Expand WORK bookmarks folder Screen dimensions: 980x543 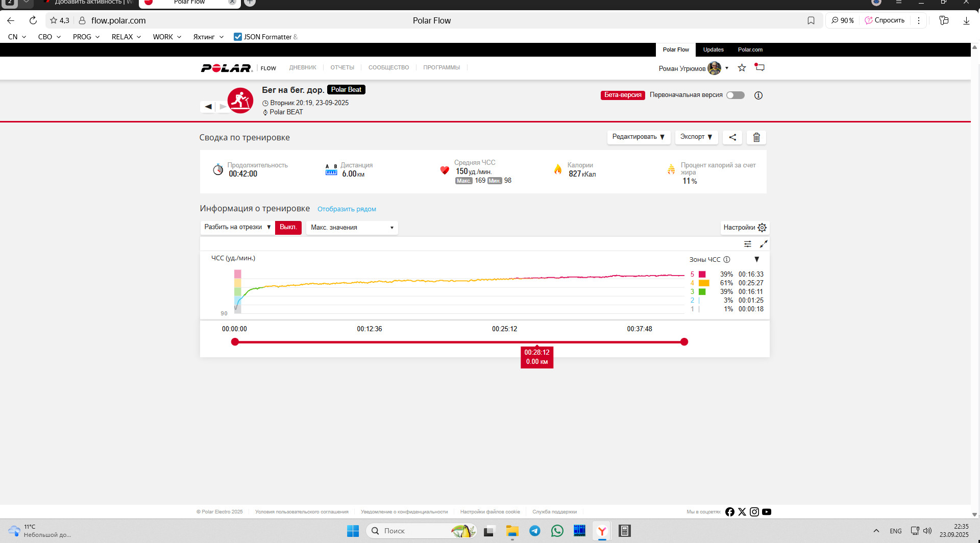click(x=167, y=37)
